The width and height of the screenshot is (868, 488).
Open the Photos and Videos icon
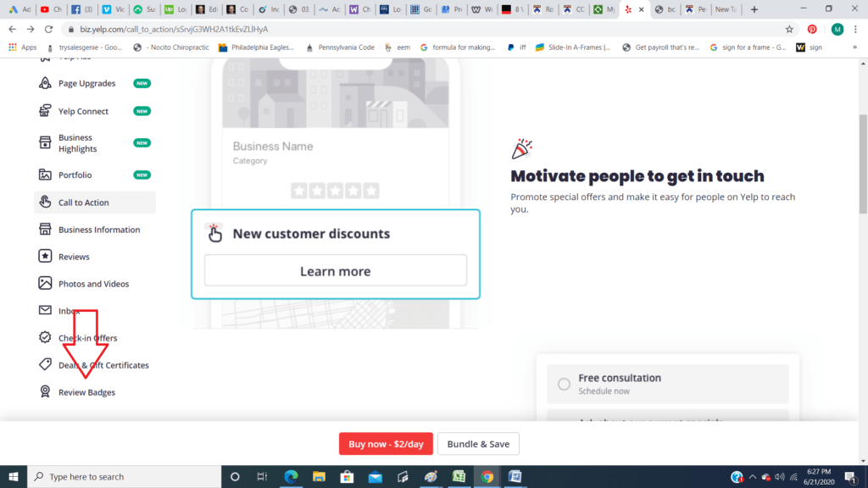[45, 283]
